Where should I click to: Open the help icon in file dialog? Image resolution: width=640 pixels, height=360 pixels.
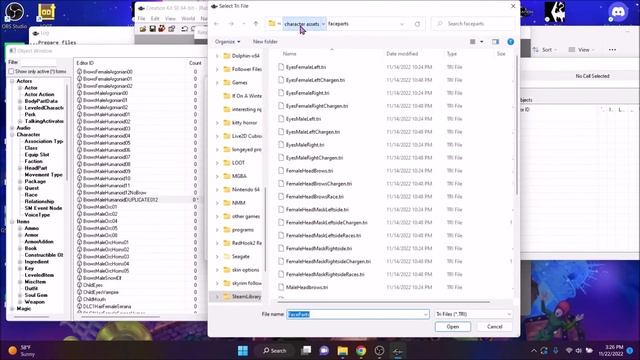point(511,42)
